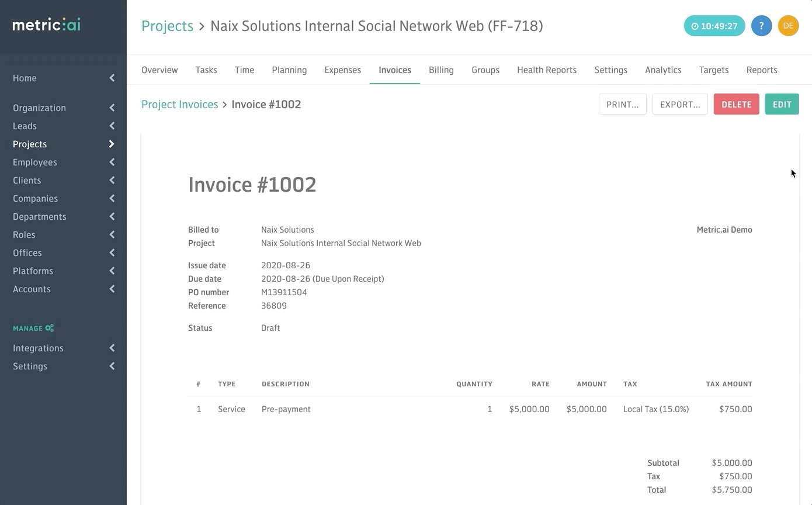Screen dimensions: 812x505
Task: Open the Reports tab
Action: tap(762, 70)
